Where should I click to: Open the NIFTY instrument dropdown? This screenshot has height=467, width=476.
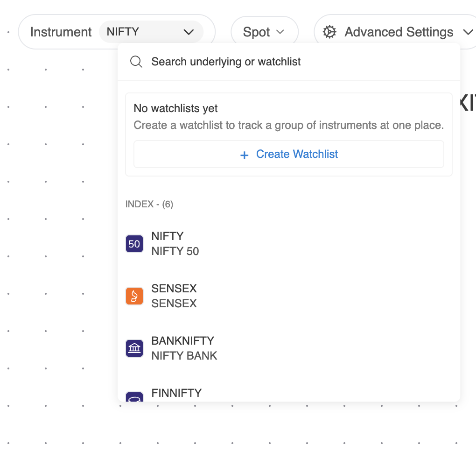pyautogui.click(x=151, y=32)
